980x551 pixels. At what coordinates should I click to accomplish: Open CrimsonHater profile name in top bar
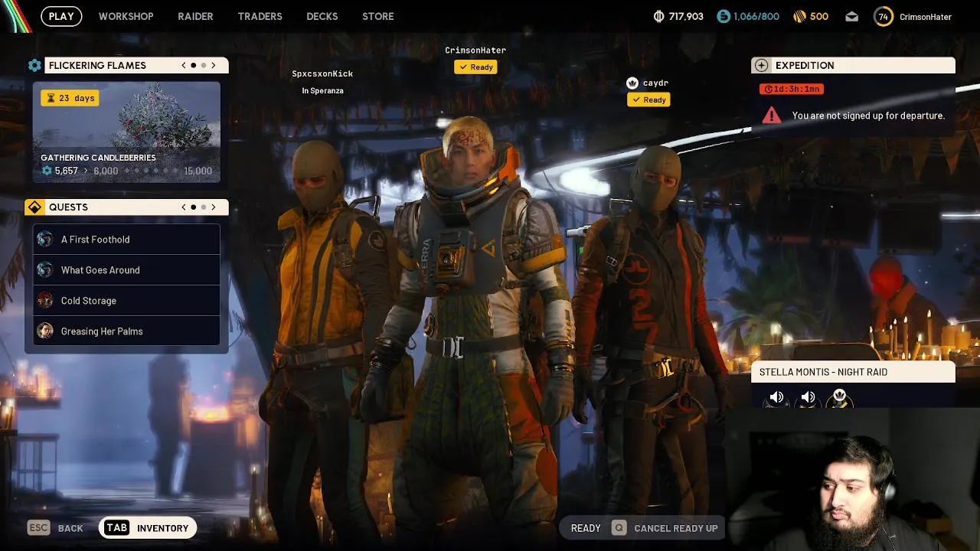[x=925, y=17]
